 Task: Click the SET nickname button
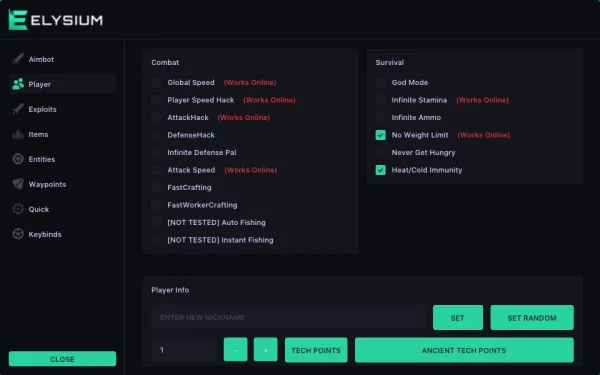point(458,318)
